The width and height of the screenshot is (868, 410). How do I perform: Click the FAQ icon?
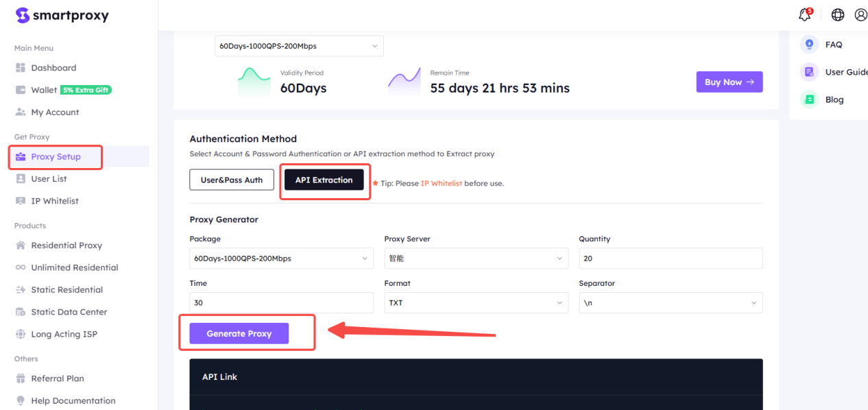pos(810,45)
